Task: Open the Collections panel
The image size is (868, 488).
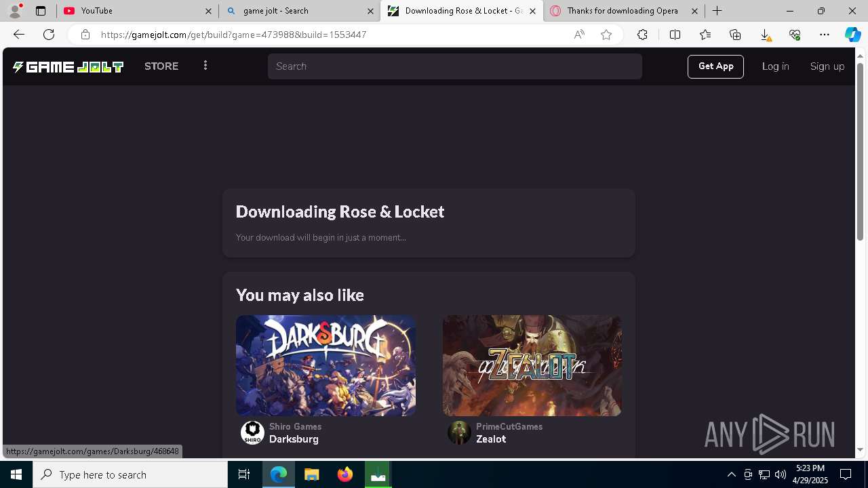Action: (735, 35)
